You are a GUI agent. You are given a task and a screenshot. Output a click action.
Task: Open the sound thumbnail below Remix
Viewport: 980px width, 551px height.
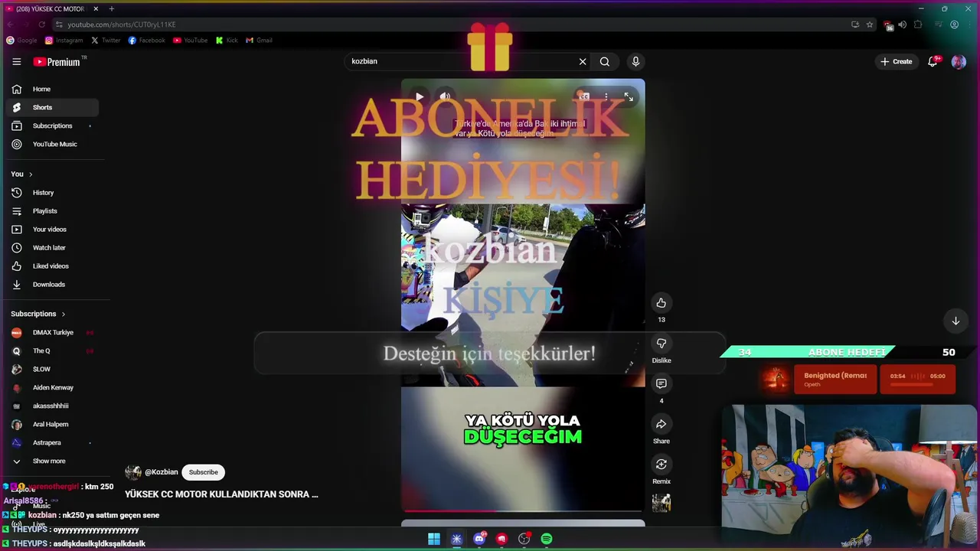click(661, 503)
